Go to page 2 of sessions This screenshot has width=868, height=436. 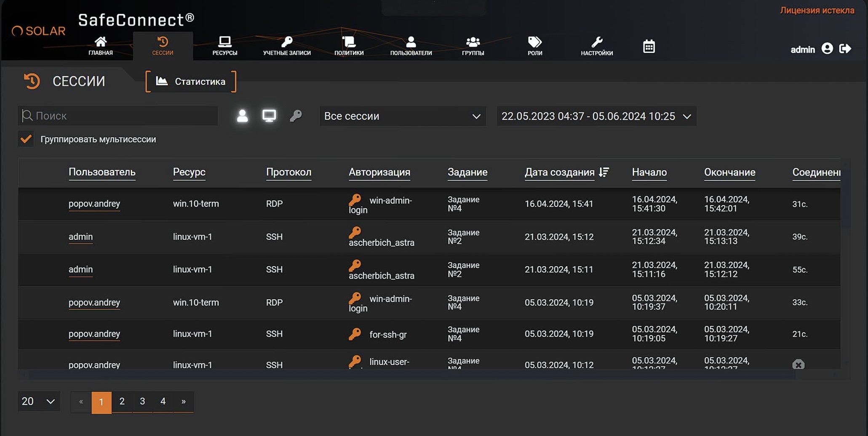(x=122, y=401)
